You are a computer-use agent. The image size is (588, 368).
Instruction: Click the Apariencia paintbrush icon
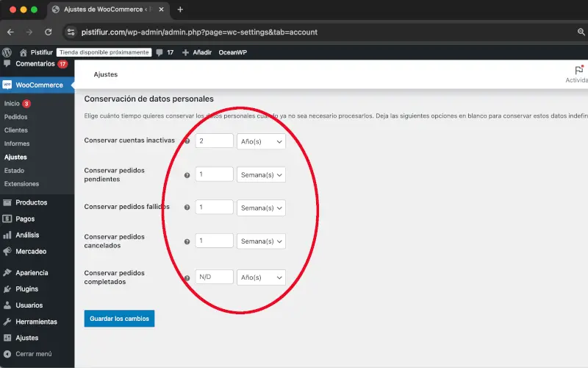pos(7,272)
